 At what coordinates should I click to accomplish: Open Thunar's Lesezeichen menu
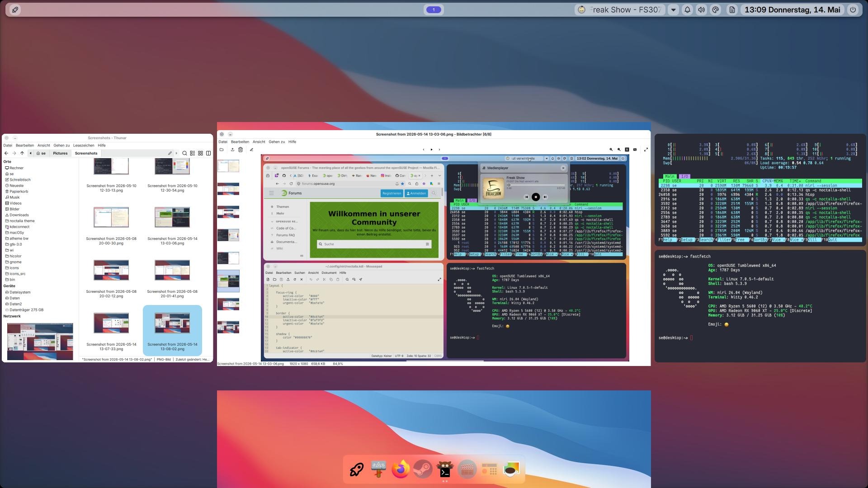point(84,145)
